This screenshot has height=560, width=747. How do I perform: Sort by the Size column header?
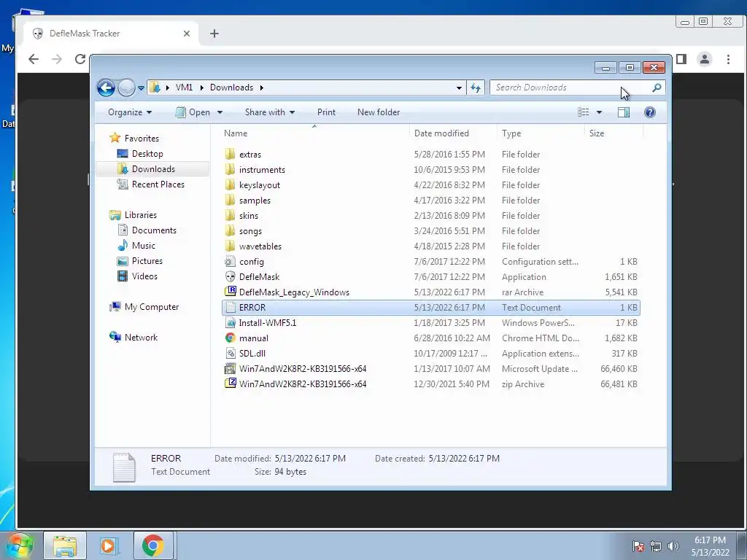(x=614, y=133)
